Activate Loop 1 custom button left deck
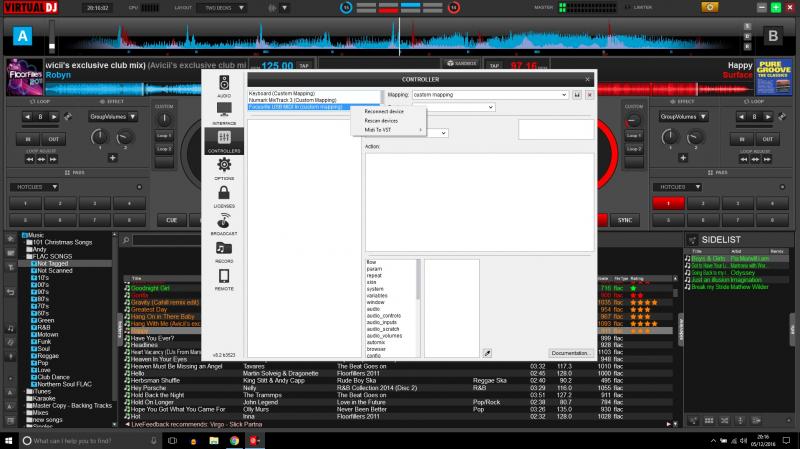 tap(164, 136)
